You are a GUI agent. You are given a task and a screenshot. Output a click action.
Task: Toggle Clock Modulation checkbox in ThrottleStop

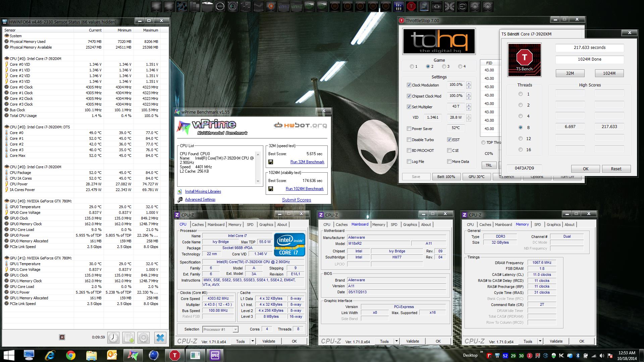pyautogui.click(x=409, y=85)
